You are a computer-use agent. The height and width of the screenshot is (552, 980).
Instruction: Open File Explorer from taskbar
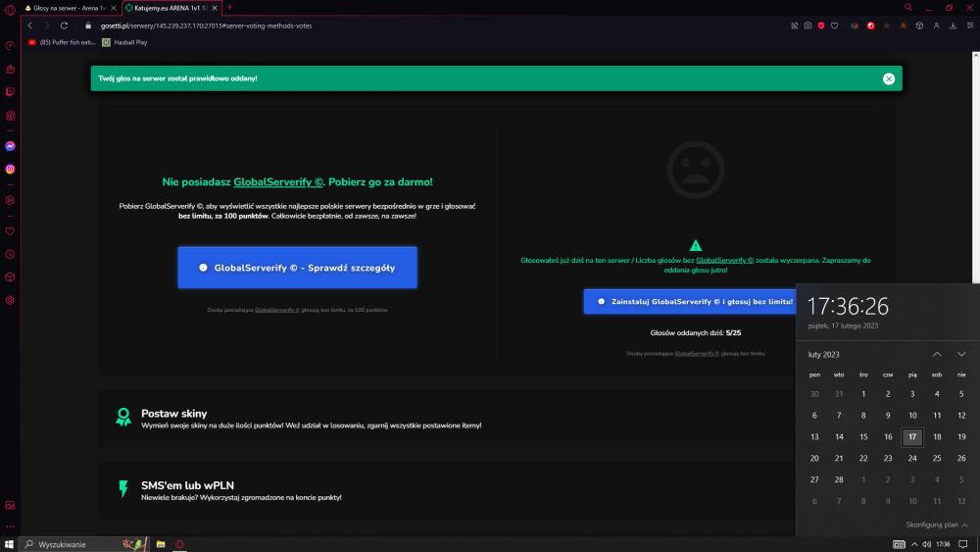coord(161,544)
